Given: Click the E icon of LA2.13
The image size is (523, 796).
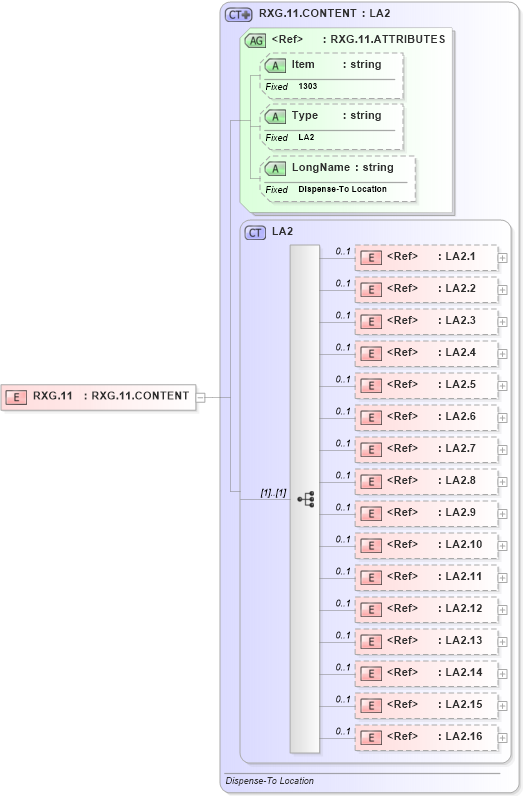Looking at the screenshot, I should (371, 642).
